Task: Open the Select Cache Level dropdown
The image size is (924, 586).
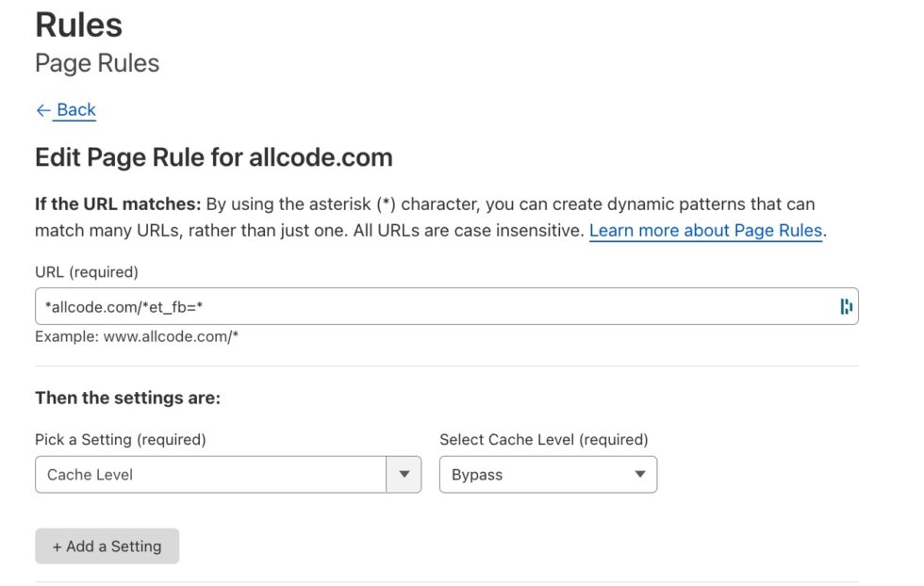Action: point(547,474)
